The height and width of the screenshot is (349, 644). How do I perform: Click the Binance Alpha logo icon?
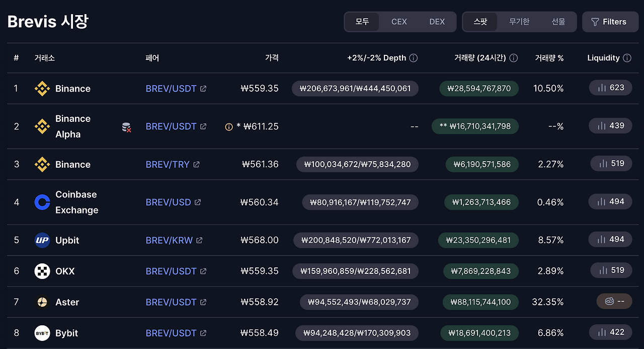click(42, 126)
